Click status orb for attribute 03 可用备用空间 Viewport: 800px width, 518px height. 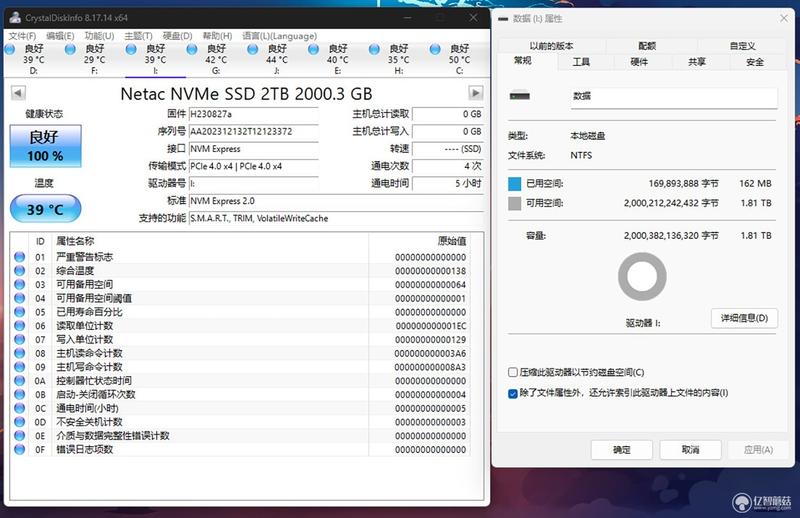pos(19,284)
